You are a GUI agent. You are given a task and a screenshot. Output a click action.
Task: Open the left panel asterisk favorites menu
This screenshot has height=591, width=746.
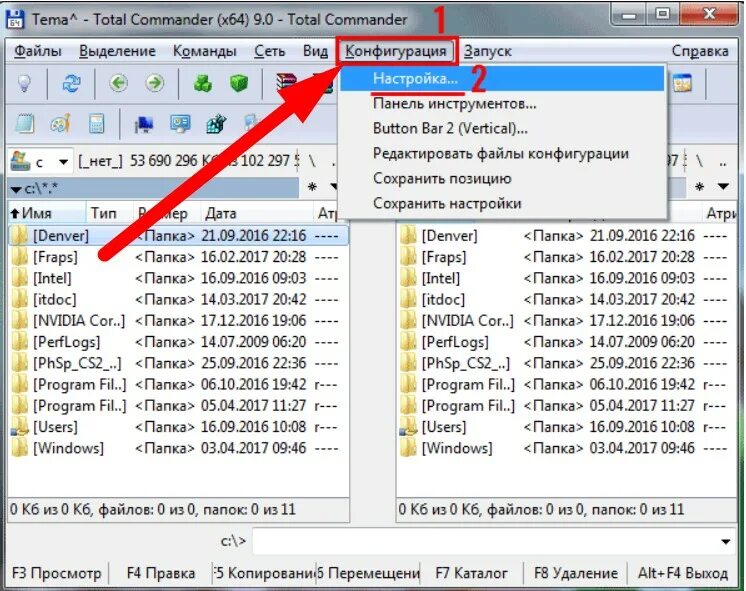[x=312, y=187]
